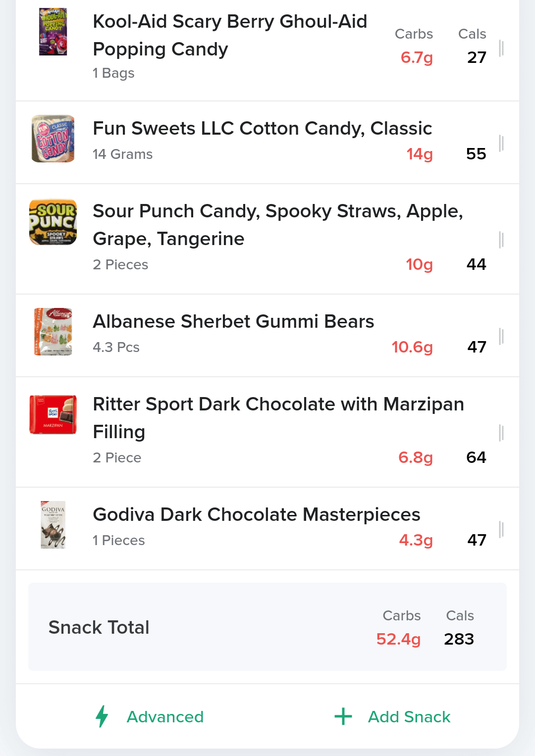This screenshot has height=756, width=535.
Task: Grab the drag handle for Cotton Candy
Action: point(501,144)
